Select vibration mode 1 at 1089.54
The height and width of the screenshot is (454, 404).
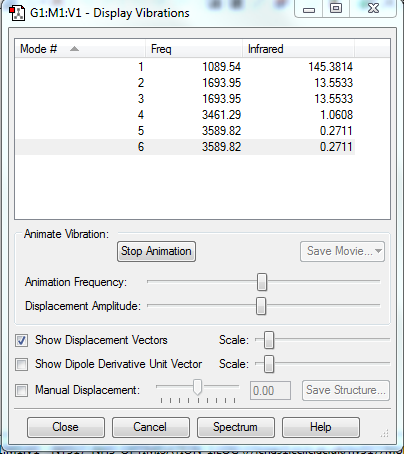tap(185, 67)
